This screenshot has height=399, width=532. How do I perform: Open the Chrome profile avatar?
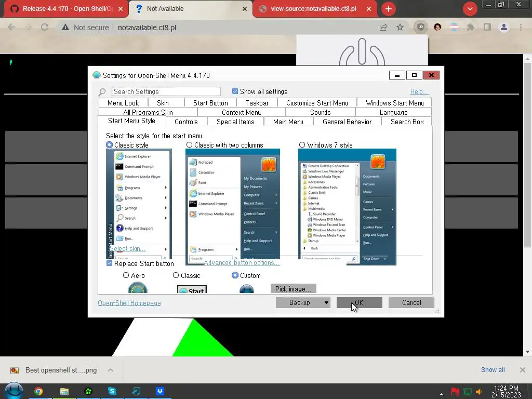504,27
